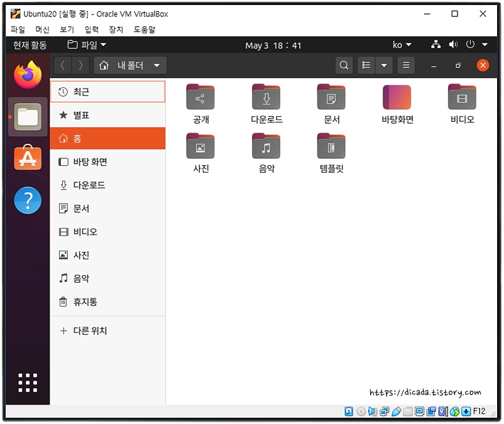Open the hamburger menu in Files
This screenshot has height=424, width=504.
coord(406,65)
